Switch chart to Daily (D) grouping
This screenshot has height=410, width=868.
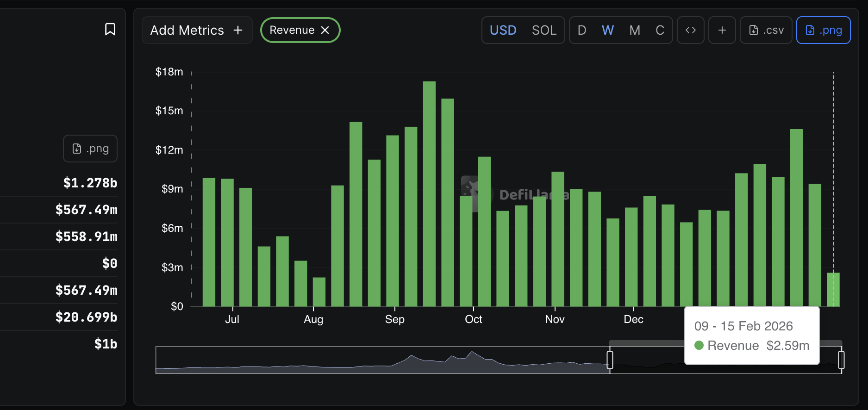(x=582, y=30)
